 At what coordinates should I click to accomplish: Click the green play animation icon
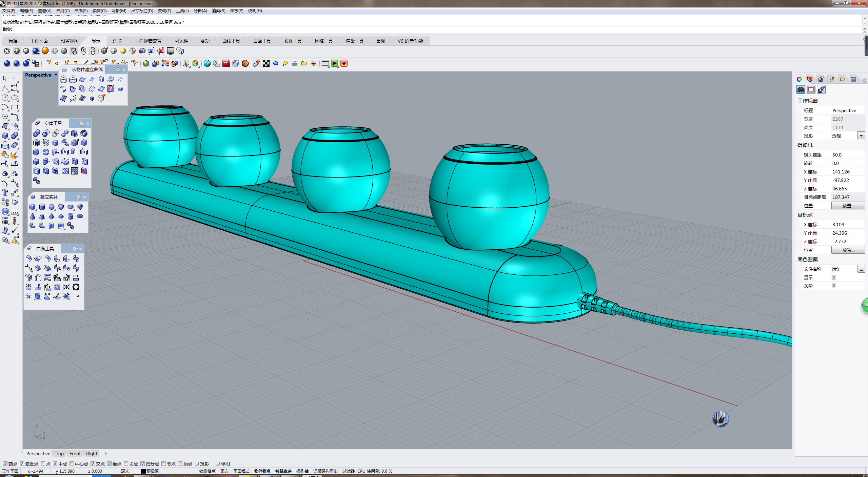pyautogui.click(x=334, y=63)
